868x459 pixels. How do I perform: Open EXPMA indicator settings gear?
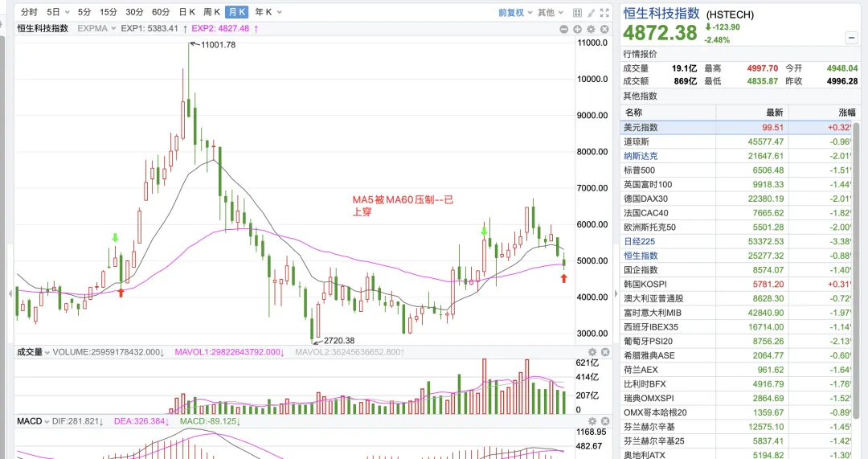point(592,29)
